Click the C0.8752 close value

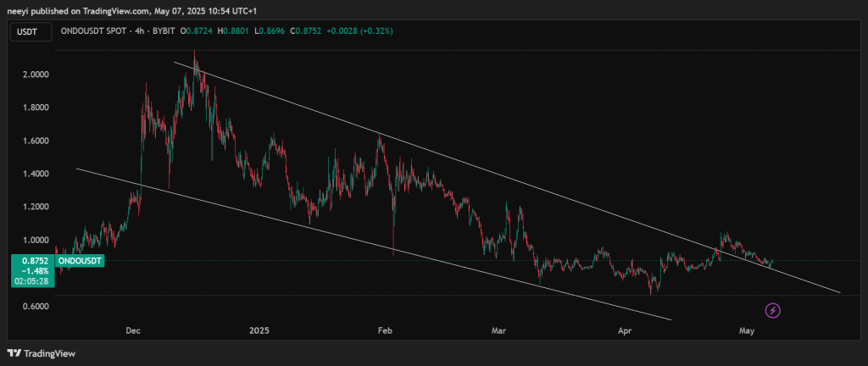point(305,31)
